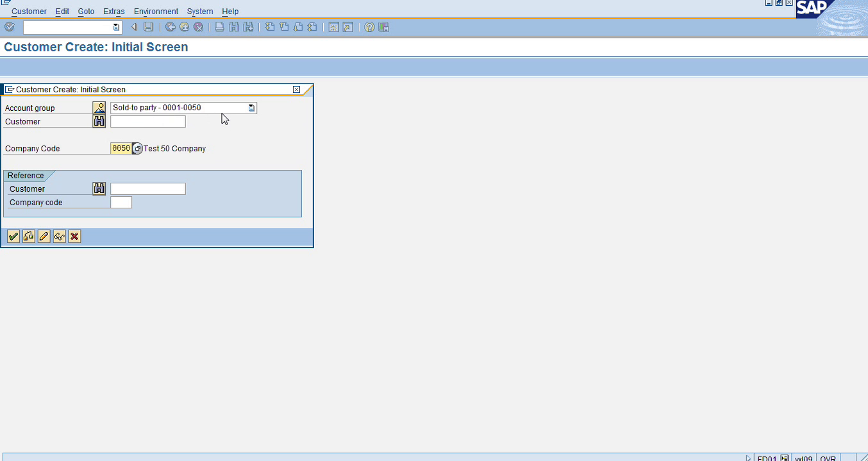Open the System menu
The height and width of the screenshot is (461, 868).
(200, 11)
